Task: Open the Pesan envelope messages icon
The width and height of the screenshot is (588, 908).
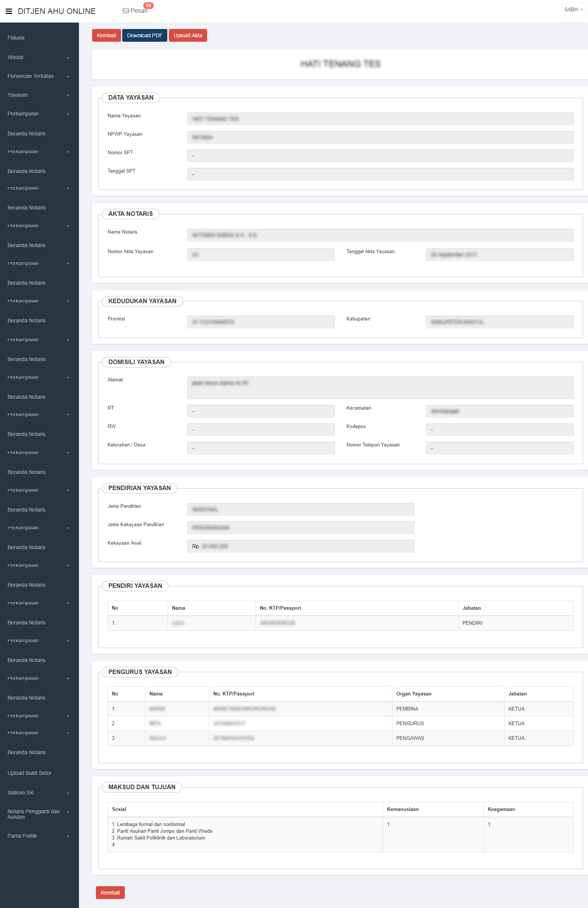Action: tap(126, 11)
